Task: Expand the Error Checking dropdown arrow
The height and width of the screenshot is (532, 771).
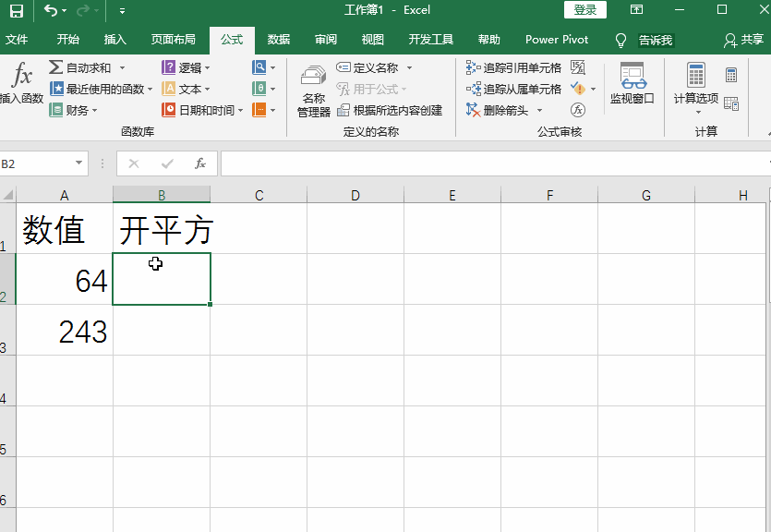Action: pos(593,89)
